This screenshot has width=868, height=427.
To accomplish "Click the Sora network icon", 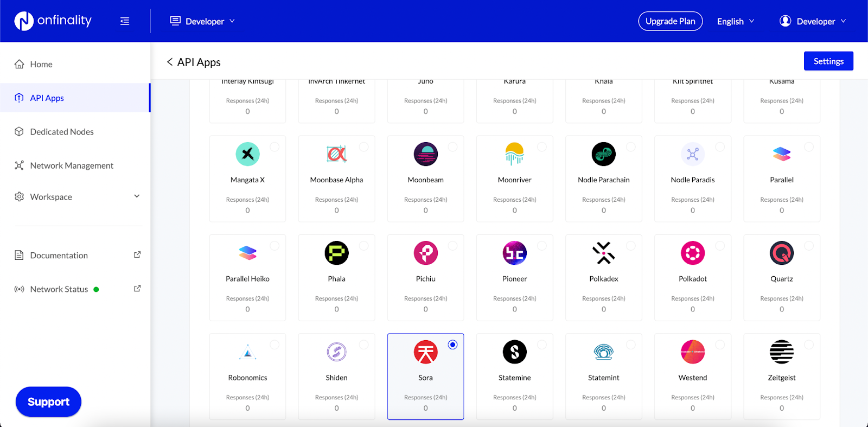I will [426, 352].
